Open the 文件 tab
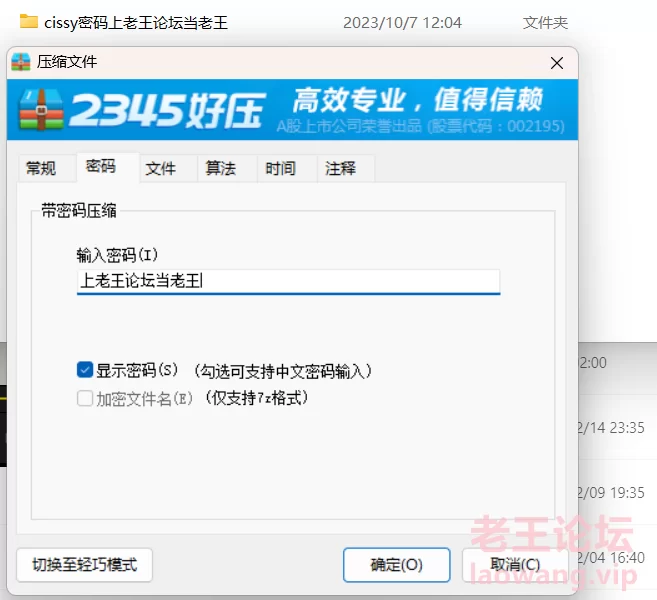Viewport: 657px width, 600px height. coord(160,168)
